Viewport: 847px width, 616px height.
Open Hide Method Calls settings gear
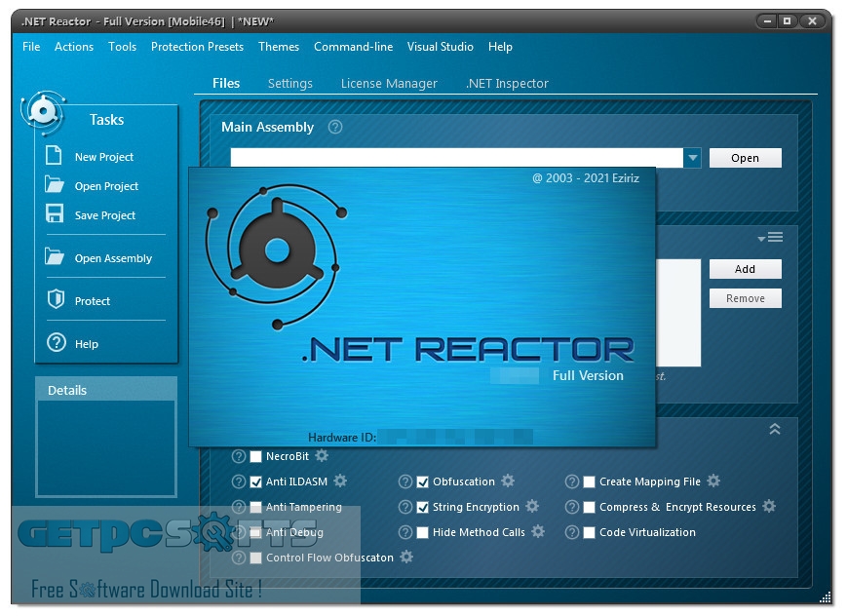[538, 531]
